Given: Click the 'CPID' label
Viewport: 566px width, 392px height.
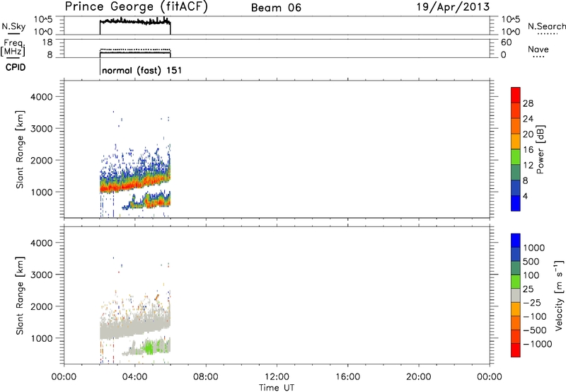Looking at the screenshot, I should pos(16,67).
